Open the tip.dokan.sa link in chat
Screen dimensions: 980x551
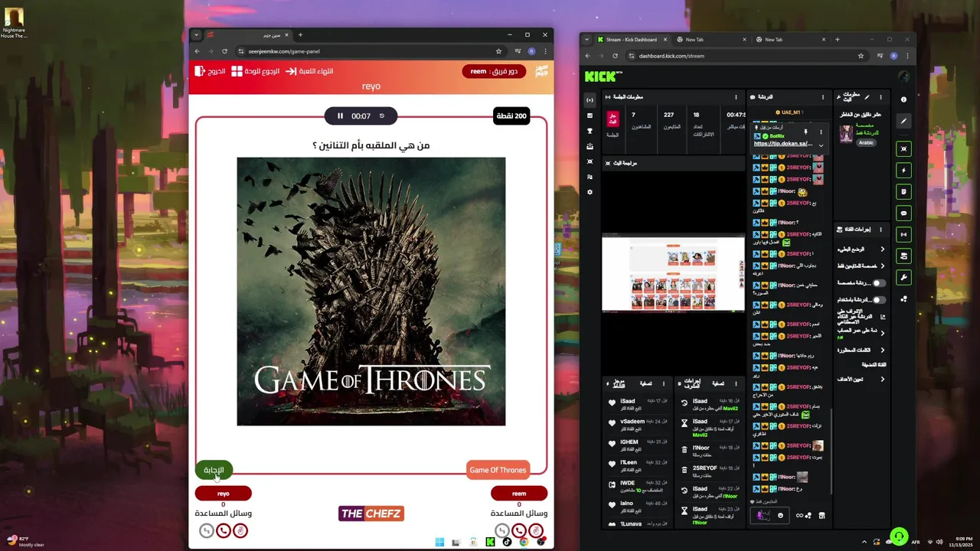783,144
